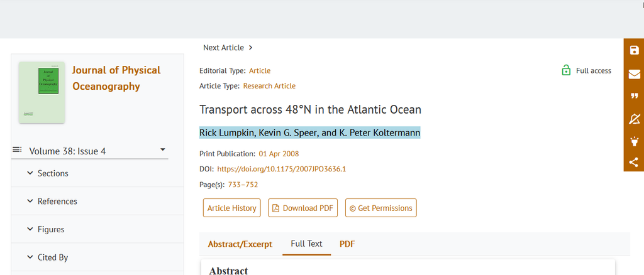Screen dimensions: 644x275
Task: Open the Volume 38: Issue 4 dropdown
Action: pos(162,150)
